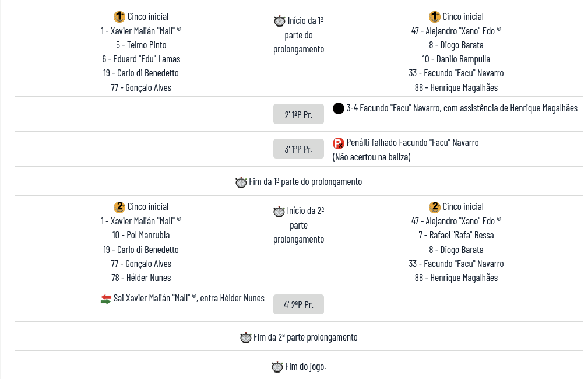Image resolution: width=588 pixels, height=379 pixels.
Task: Click the 4' 2ªP Pr. time button
Action: click(298, 304)
